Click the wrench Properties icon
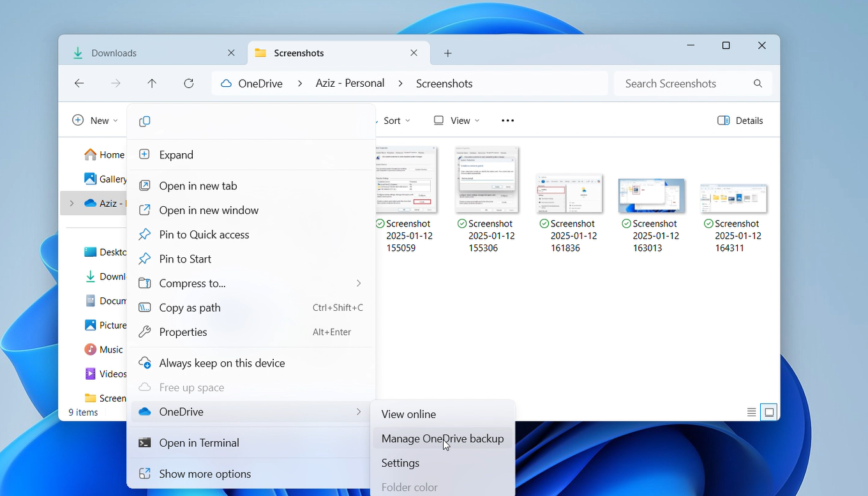The height and width of the screenshot is (496, 868). (x=145, y=332)
